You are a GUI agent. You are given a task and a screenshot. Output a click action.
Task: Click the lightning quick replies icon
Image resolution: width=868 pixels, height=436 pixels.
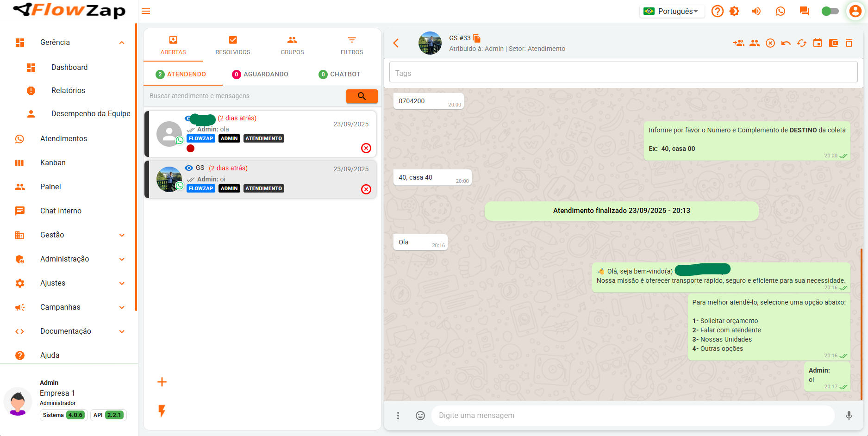tap(162, 411)
